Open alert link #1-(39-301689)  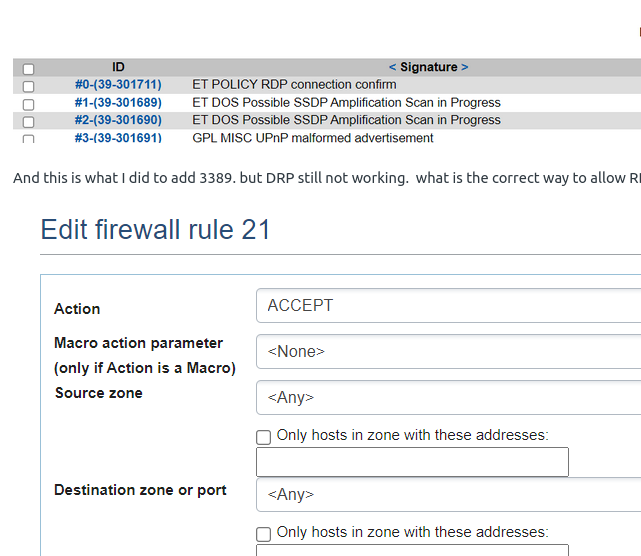118,103
